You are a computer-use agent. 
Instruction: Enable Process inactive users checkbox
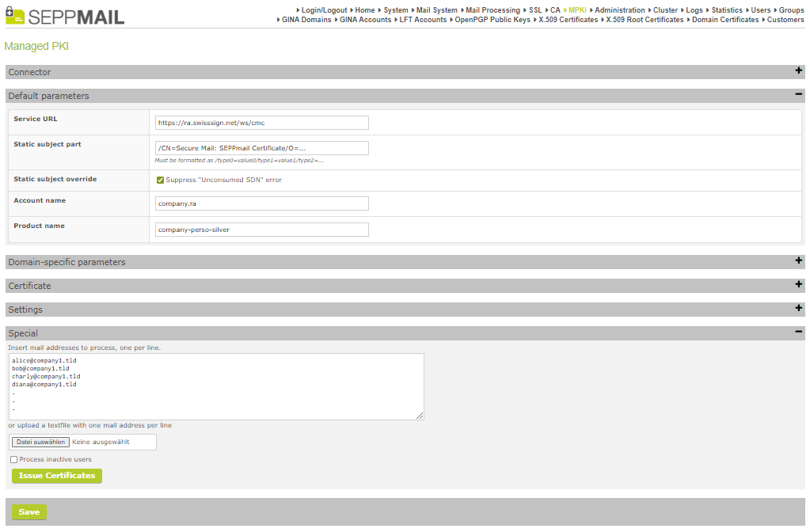14,459
